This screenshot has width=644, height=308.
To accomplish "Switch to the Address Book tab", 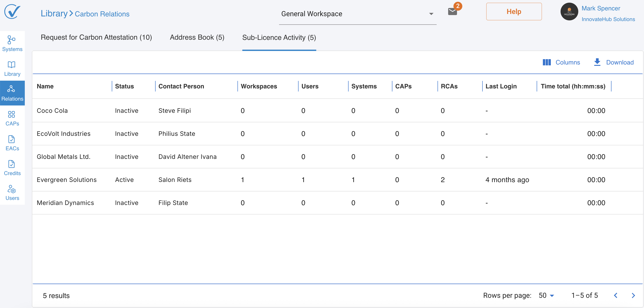I will [197, 37].
